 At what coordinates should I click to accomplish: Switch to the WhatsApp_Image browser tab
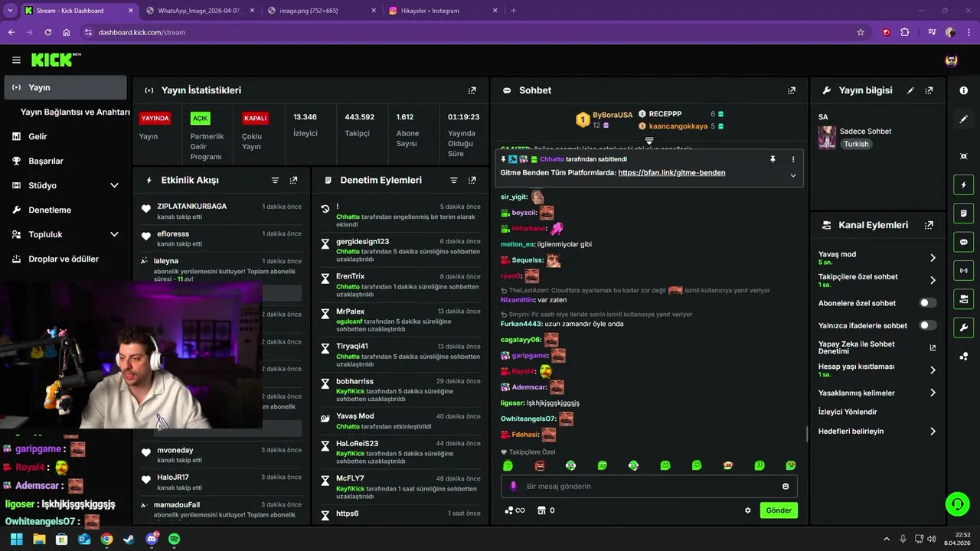(199, 11)
